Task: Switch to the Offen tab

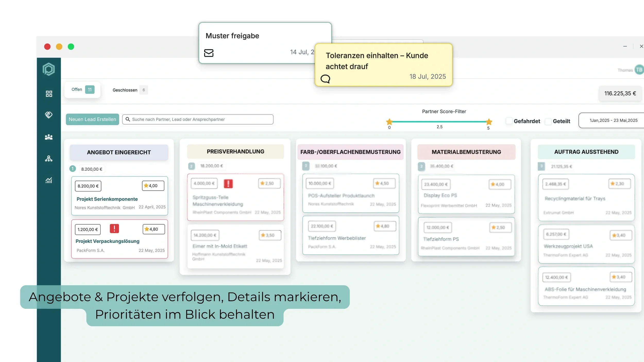Action: pos(82,90)
